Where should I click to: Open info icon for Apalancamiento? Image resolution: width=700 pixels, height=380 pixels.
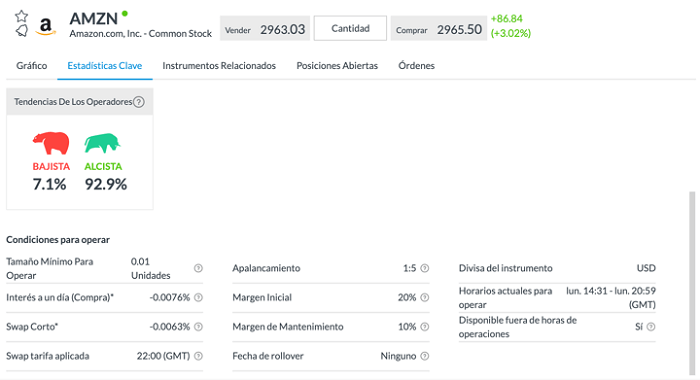425,268
